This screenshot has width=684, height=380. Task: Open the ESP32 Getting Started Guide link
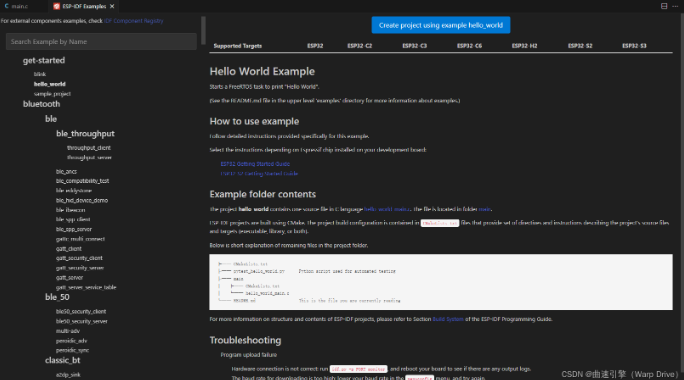coord(255,164)
